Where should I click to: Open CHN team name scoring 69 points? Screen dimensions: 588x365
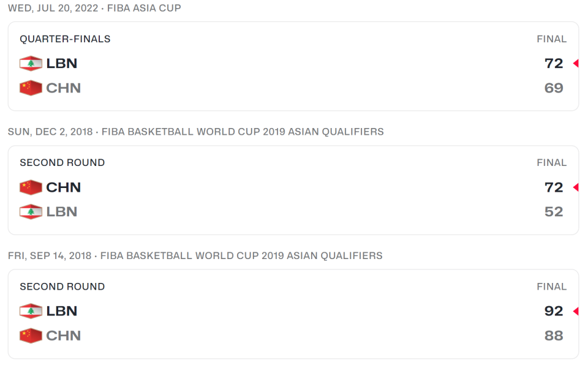[x=63, y=88]
